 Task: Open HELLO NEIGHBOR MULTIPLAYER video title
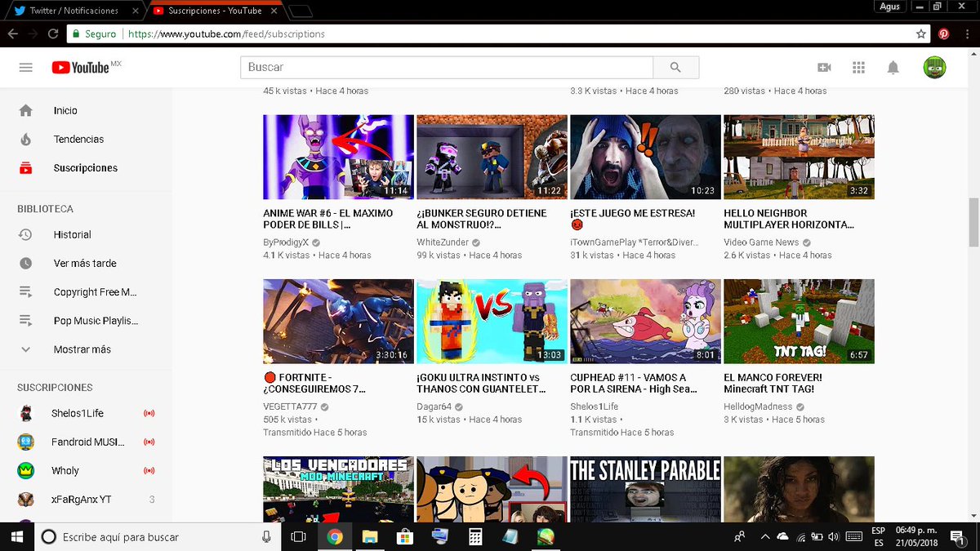[x=789, y=219]
